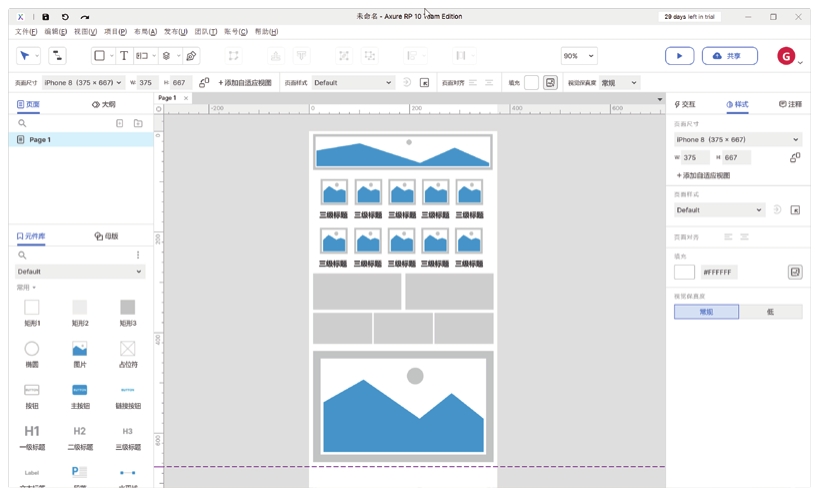Open the 文件(F) menu
Viewport: 815px width, 492px height.
pos(26,32)
